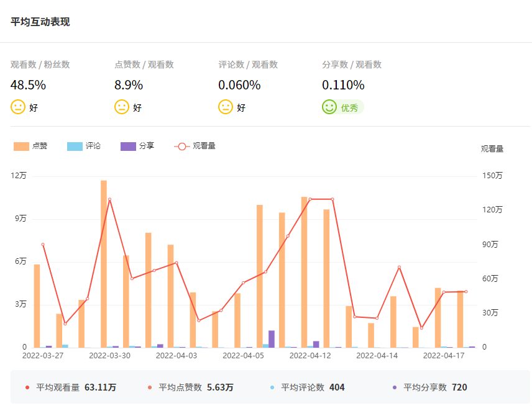Click the orange 点赞 legend color swatch
This screenshot has width=532, height=416.
(21, 147)
